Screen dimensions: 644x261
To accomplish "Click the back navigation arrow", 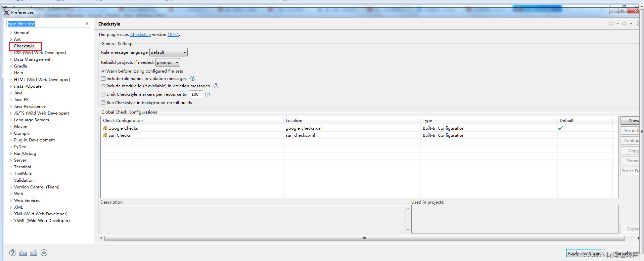I will click(611, 24).
